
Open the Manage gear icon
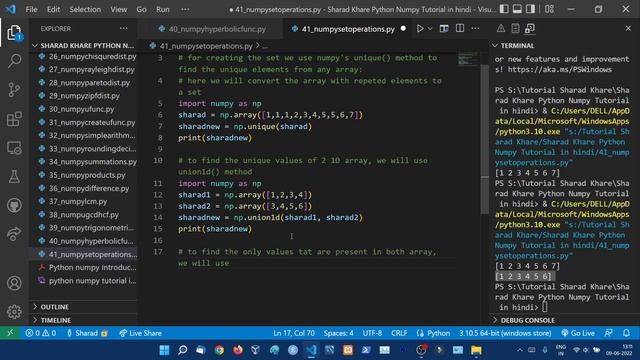14,311
